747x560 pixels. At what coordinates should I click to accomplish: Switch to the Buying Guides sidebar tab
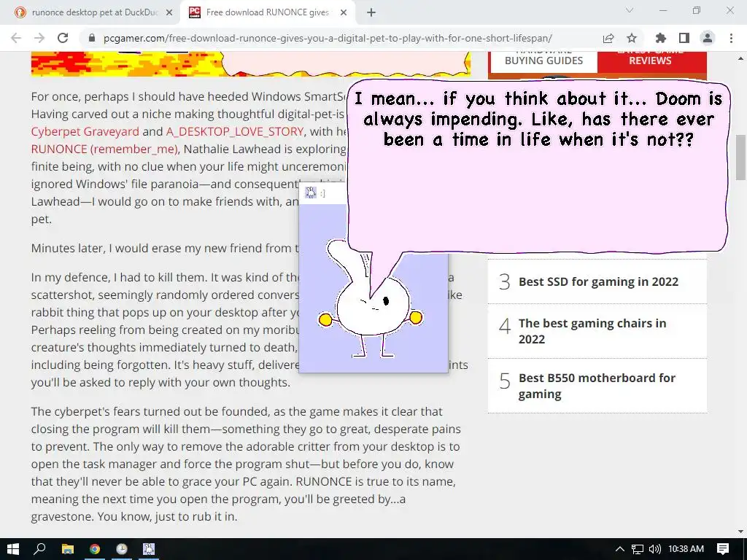pos(543,61)
